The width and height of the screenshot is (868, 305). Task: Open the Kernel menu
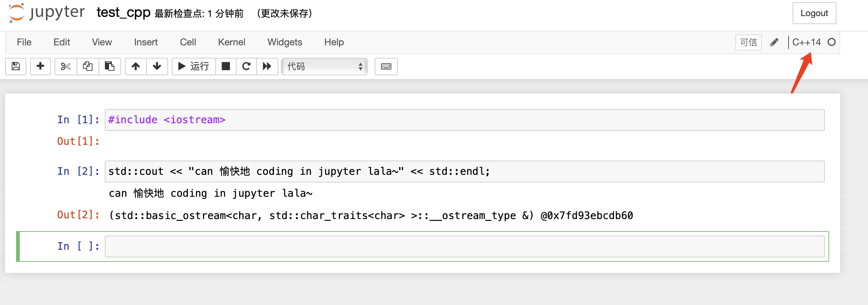coord(231,42)
